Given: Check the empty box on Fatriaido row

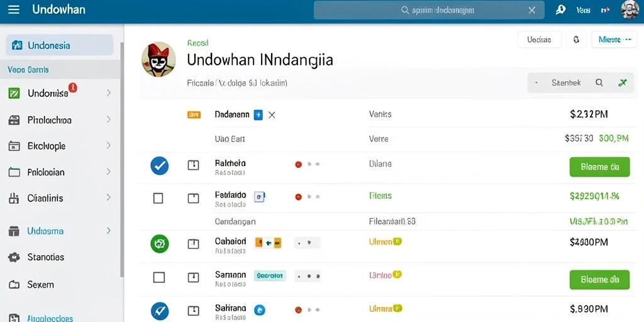Looking at the screenshot, I should [x=158, y=198].
